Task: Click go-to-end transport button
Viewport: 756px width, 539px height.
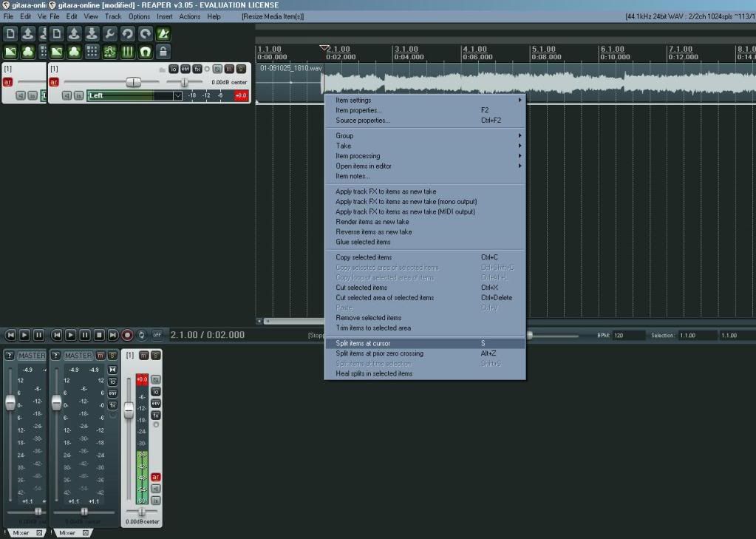Action: tap(113, 334)
